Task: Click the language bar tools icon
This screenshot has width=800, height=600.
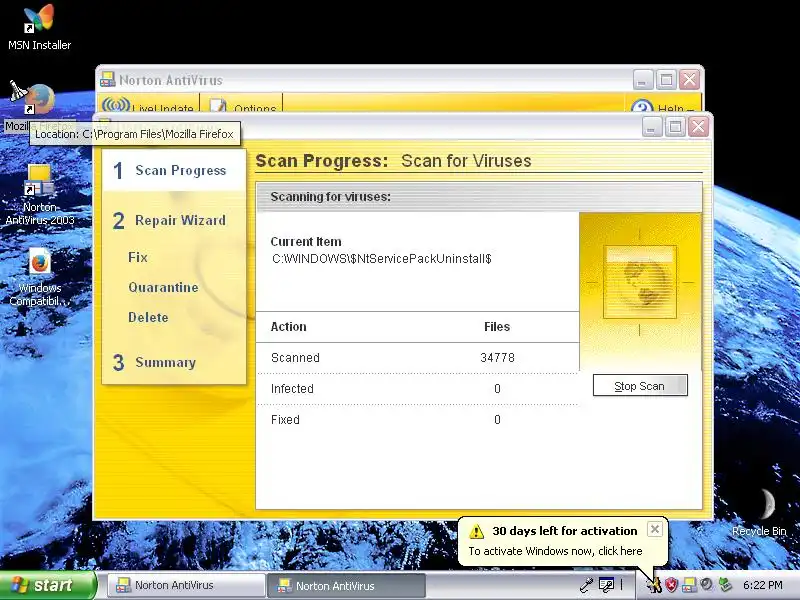Action: [x=606, y=585]
